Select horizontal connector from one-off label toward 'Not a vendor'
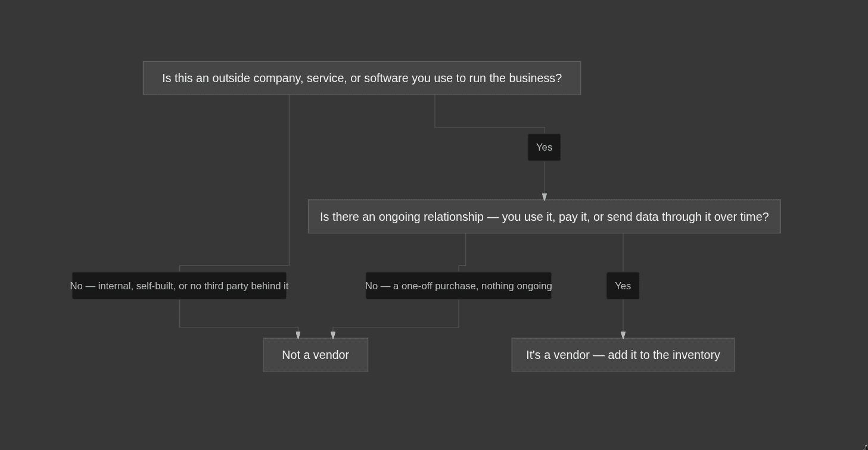 pyautogui.click(x=396, y=327)
